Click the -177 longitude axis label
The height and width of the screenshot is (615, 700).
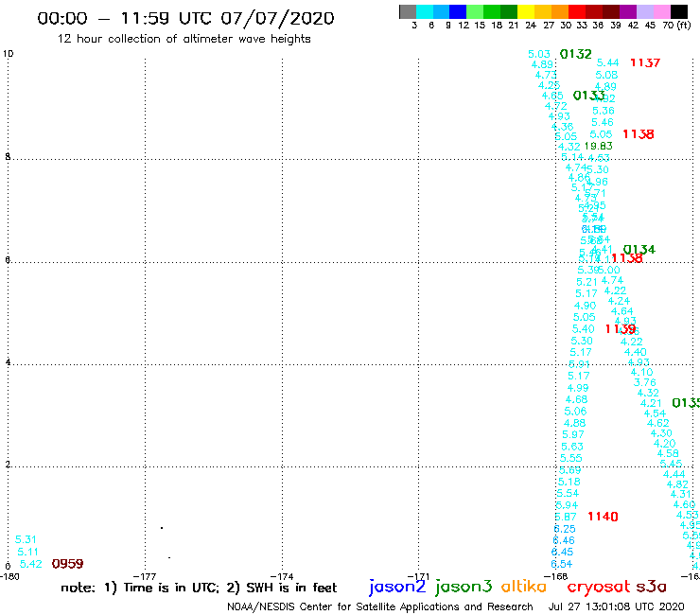coord(145,576)
